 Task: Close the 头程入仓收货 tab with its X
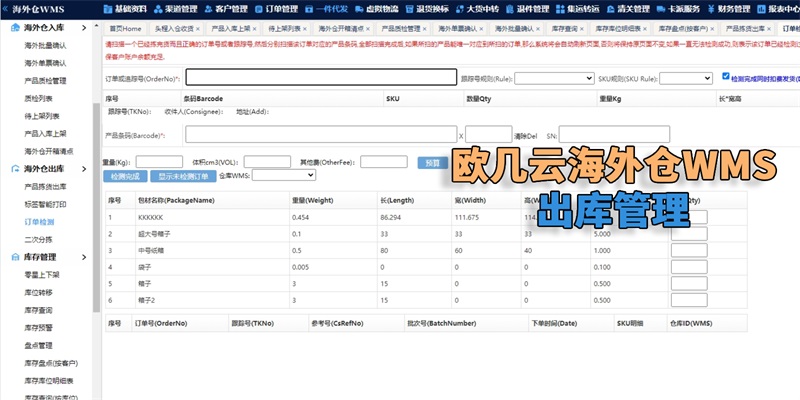(x=197, y=29)
